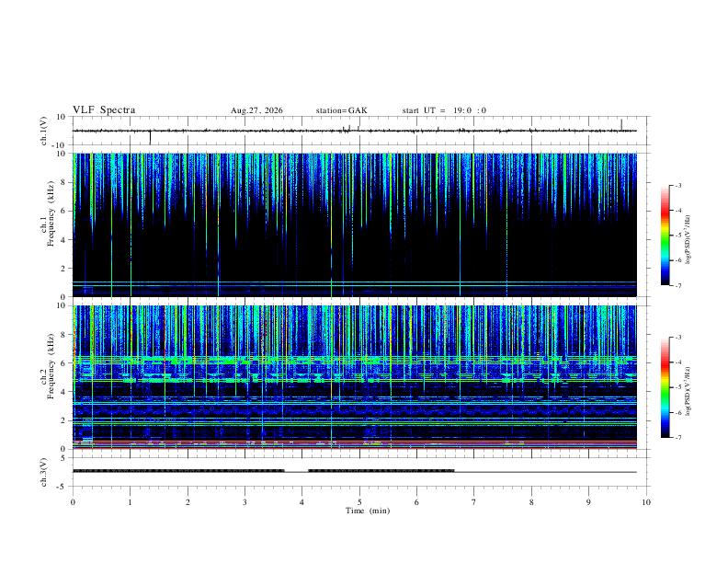Click the "VLF Spectra" plot title
This screenshot has width=728, height=563.
(104, 110)
